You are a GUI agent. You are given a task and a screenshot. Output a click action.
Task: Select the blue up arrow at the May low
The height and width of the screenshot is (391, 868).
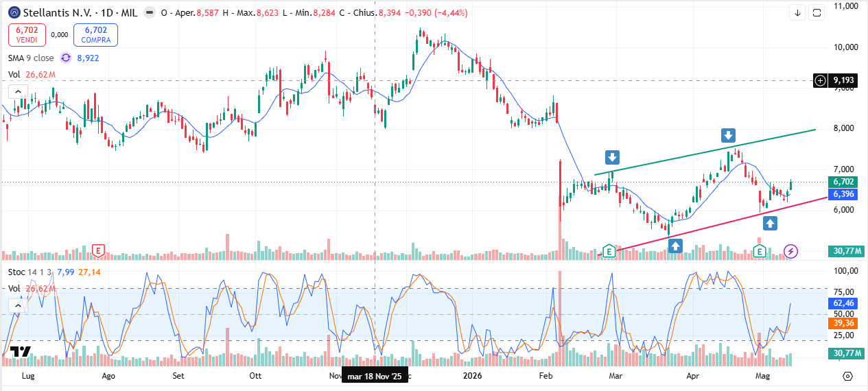770,222
